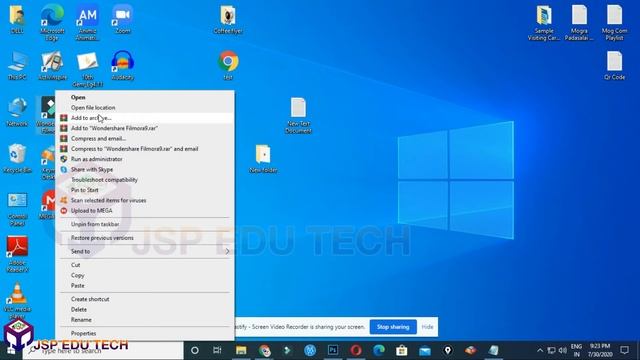Open the DELL user folder on desktop
Screen dimensions: 640x360
pos(17,20)
